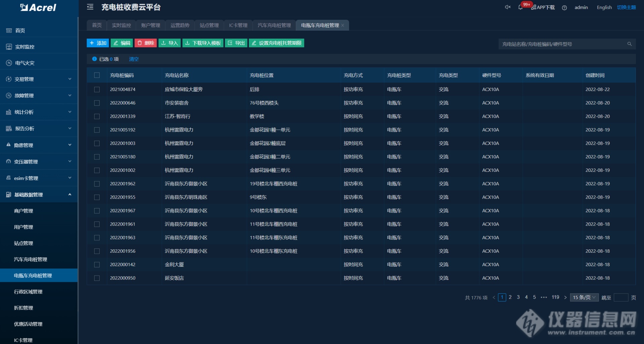
Task: Open the admin user menu
Action: coord(581,7)
